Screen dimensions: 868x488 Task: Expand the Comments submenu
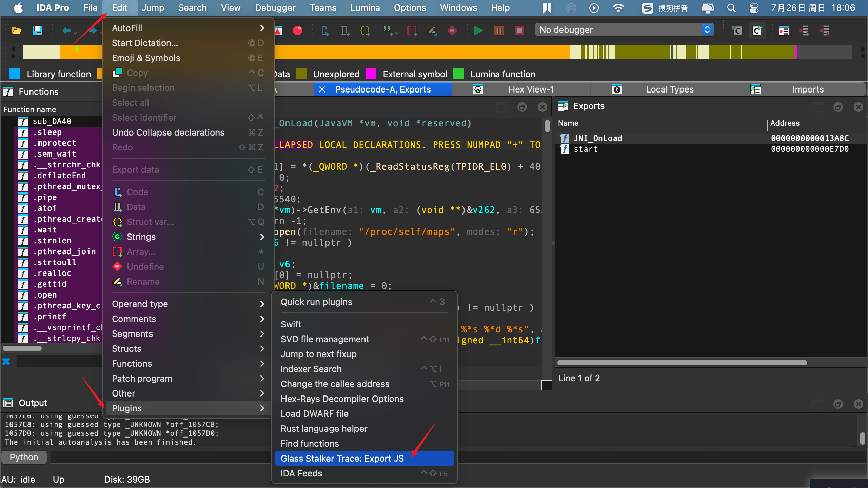coord(188,319)
